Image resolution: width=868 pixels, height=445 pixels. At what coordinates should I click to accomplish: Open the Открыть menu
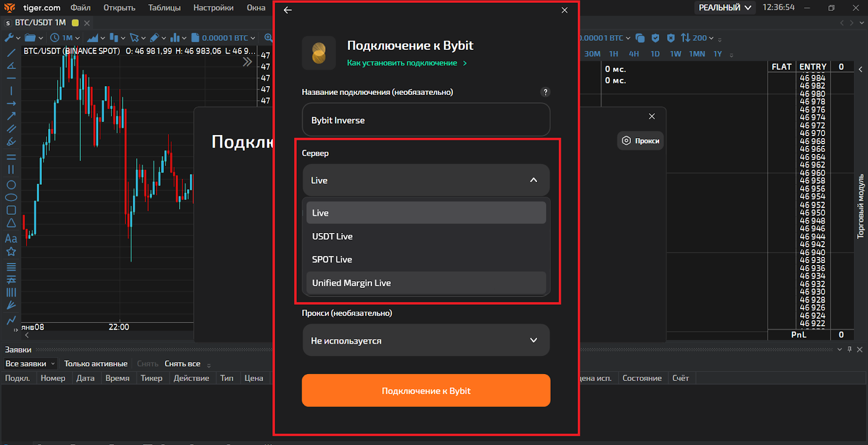[119, 8]
